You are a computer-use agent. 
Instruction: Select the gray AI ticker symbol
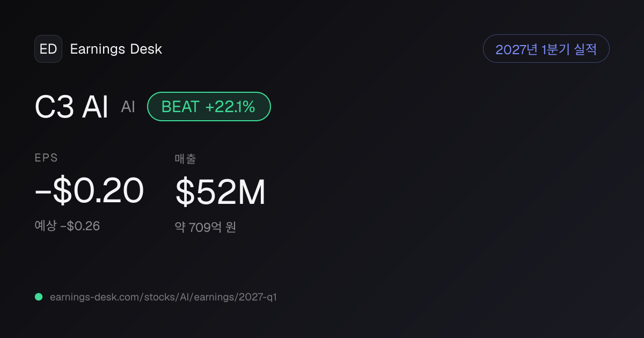(128, 106)
